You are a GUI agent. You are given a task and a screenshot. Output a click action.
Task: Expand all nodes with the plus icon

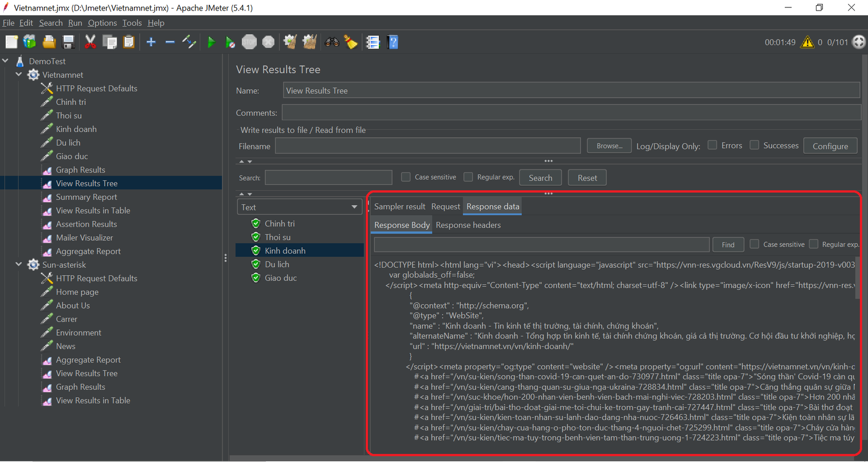[151, 42]
